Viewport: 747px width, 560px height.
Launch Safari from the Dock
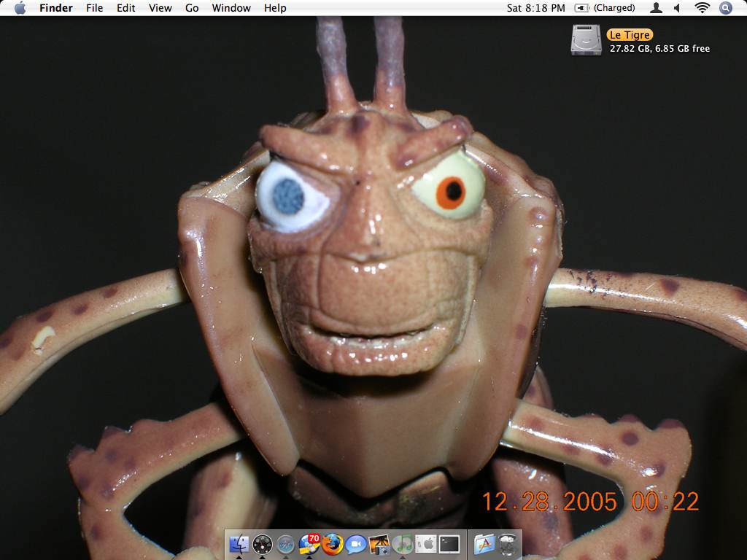tap(286, 544)
